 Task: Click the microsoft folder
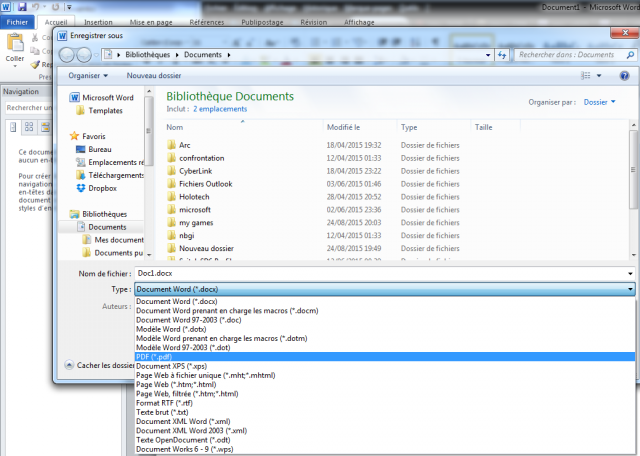(x=189, y=210)
